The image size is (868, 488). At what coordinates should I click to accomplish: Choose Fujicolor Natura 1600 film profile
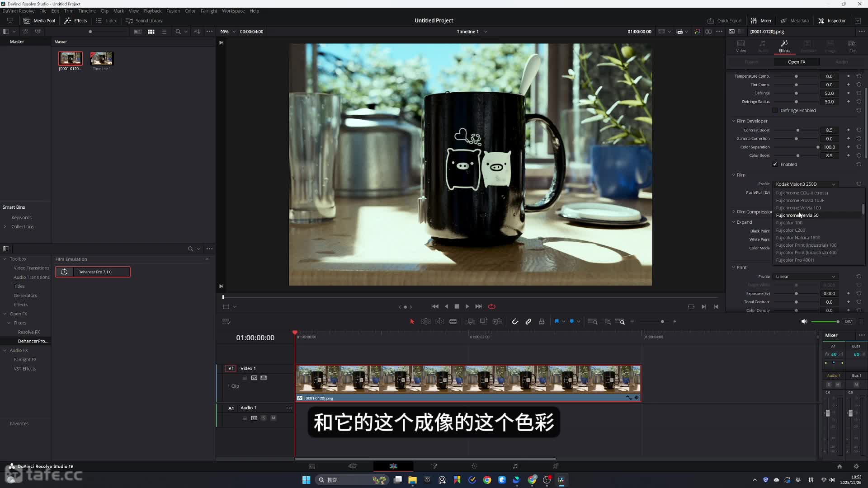pyautogui.click(x=798, y=238)
